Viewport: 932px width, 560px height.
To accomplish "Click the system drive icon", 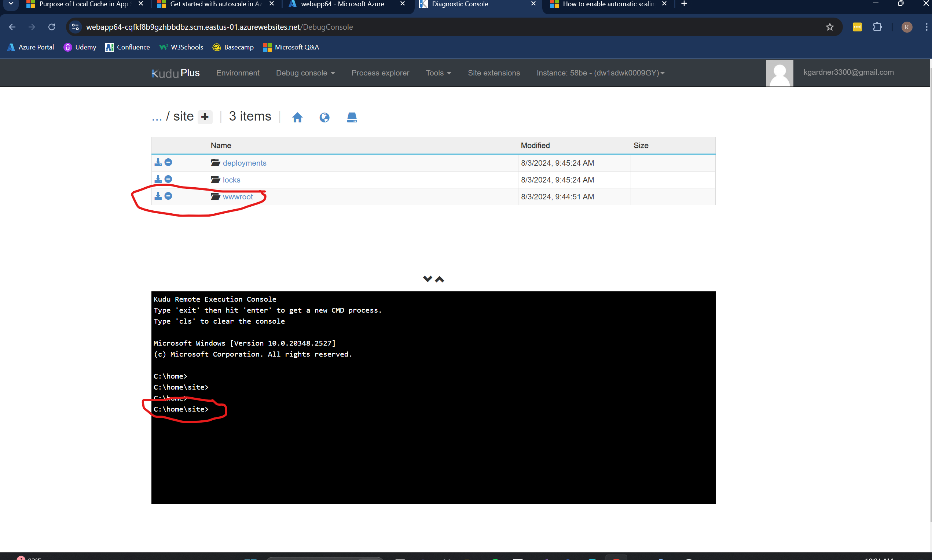I will pos(352,117).
